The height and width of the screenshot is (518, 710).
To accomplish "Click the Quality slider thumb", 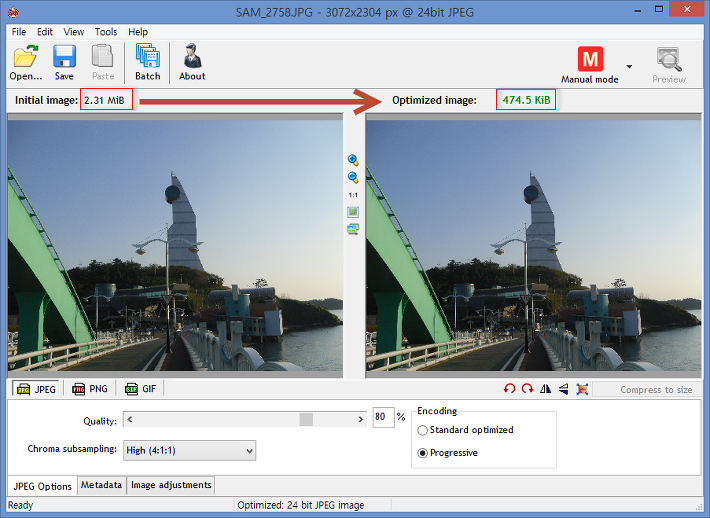I will (x=306, y=419).
